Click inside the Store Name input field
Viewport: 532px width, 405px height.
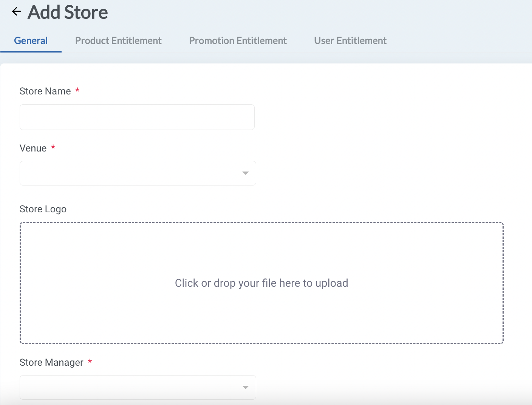click(x=137, y=117)
